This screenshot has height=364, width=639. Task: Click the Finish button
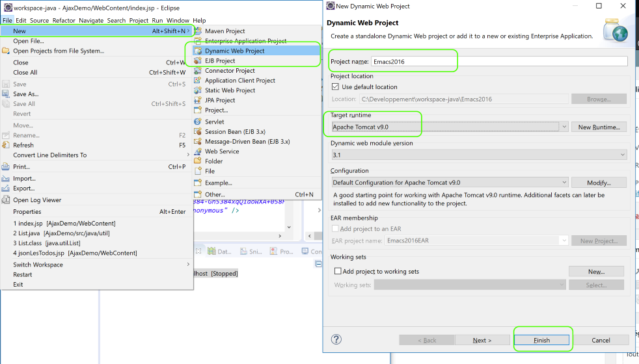pyautogui.click(x=541, y=340)
